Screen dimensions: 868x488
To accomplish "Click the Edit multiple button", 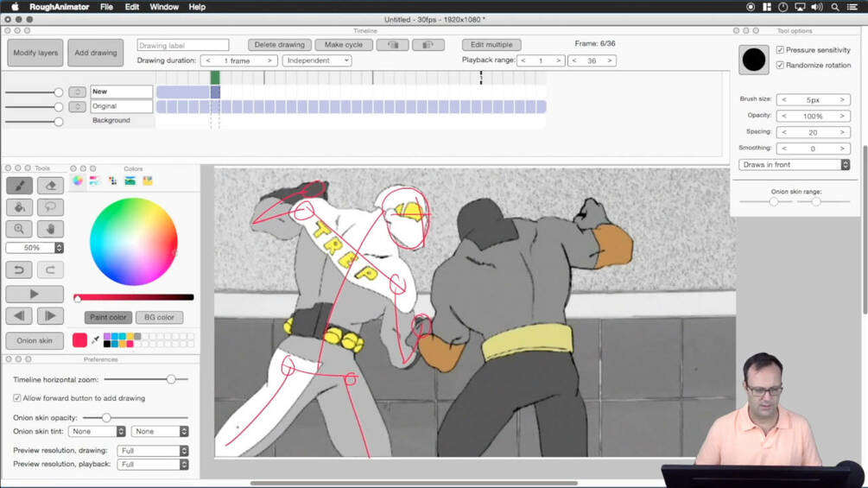I will click(x=491, y=45).
